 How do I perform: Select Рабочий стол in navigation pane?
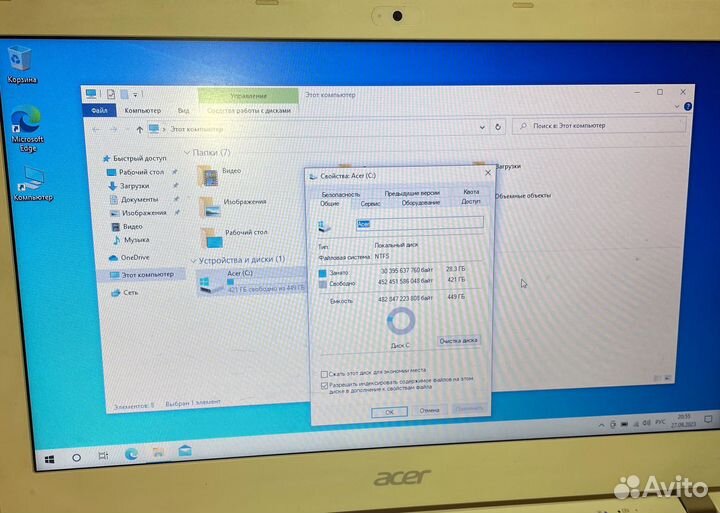(x=136, y=172)
